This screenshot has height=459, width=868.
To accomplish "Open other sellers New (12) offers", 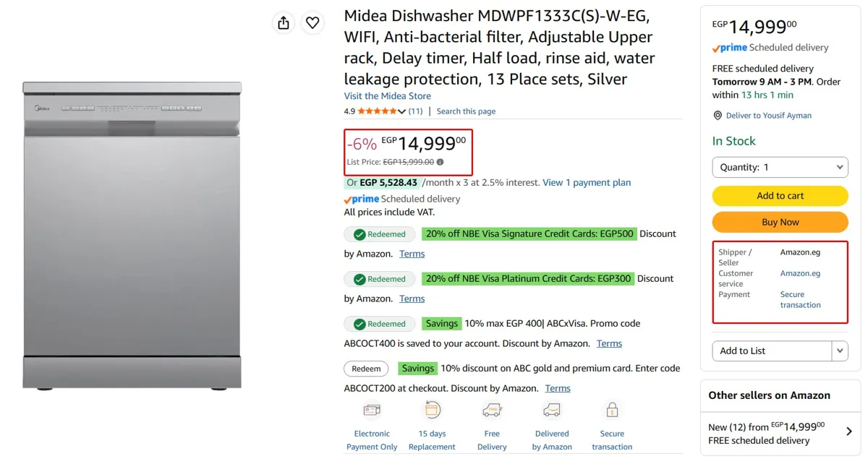I will coord(780,433).
